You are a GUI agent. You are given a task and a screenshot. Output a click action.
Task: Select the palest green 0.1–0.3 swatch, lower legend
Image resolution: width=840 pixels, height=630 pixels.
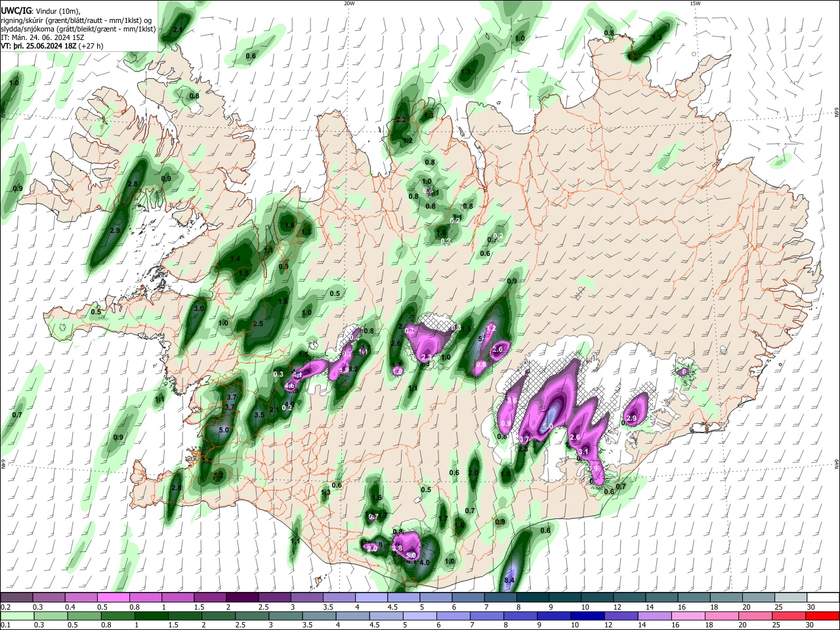(18, 616)
